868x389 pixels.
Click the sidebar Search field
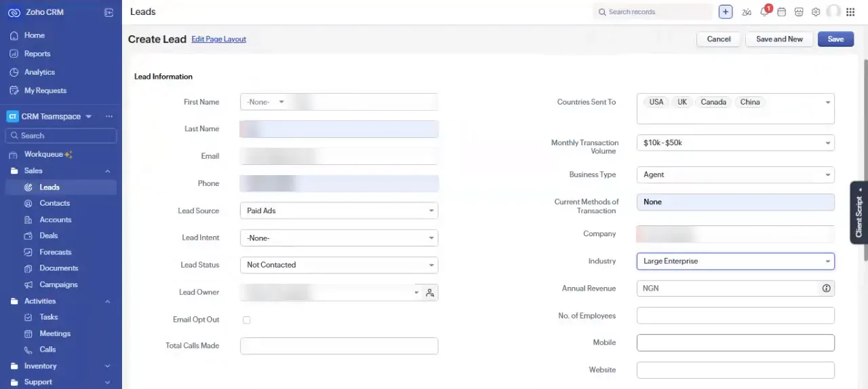tap(61, 136)
